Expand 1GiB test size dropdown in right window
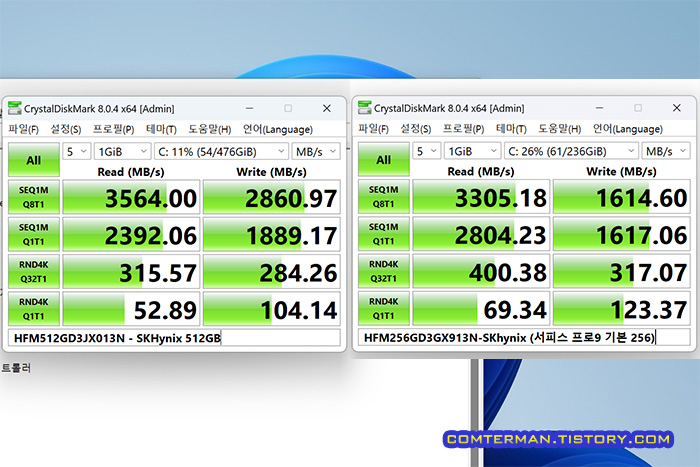The image size is (700, 467). 472,151
